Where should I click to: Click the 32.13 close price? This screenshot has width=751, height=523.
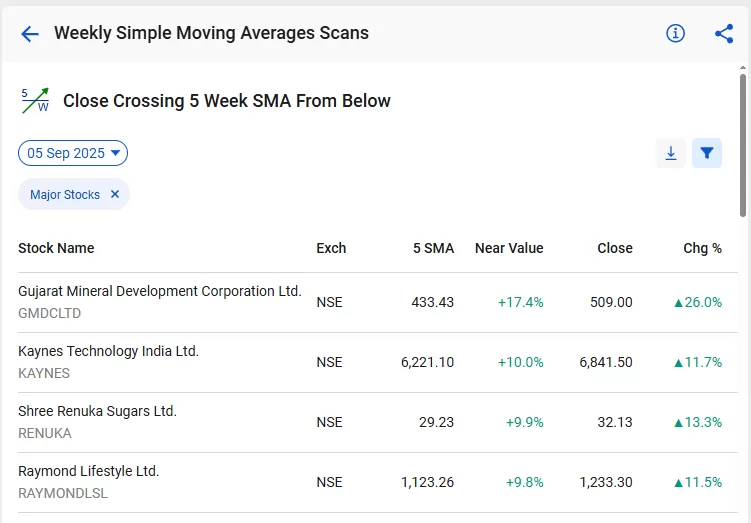pos(615,422)
